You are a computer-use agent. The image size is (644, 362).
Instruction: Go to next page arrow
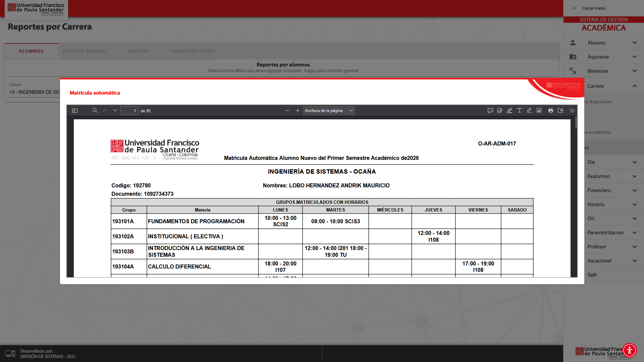(x=115, y=110)
